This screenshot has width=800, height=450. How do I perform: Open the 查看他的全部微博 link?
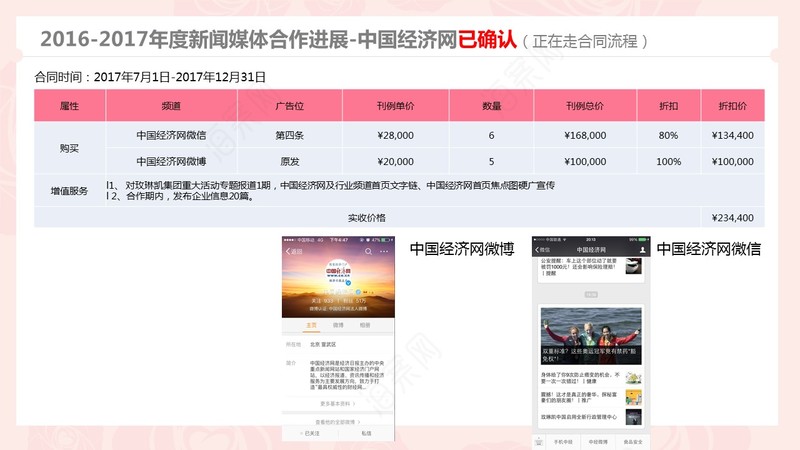click(x=338, y=422)
